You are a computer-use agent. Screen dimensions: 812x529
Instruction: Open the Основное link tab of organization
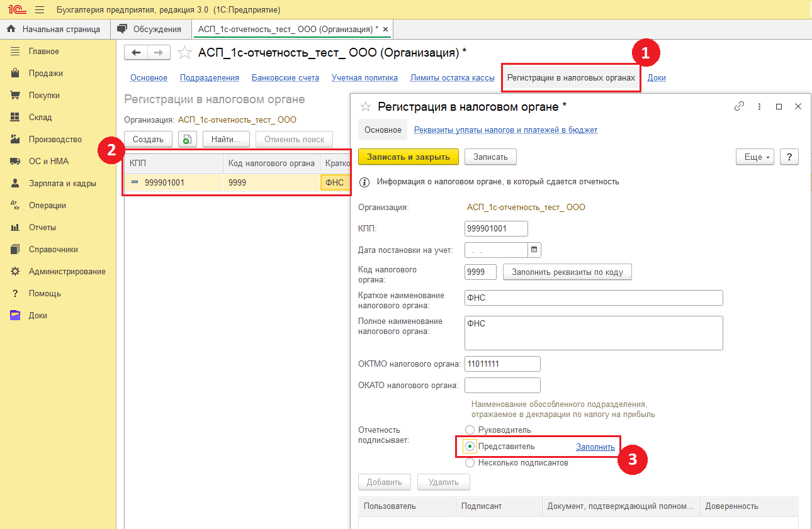point(149,78)
